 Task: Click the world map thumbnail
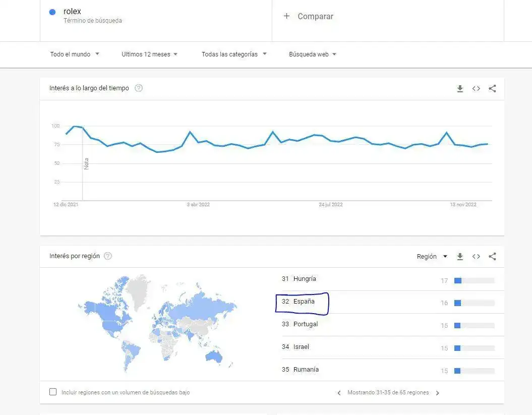(x=157, y=323)
